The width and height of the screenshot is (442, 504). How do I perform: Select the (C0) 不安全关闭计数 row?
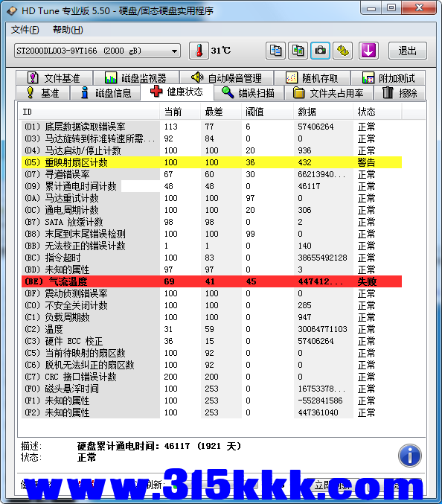click(x=211, y=305)
